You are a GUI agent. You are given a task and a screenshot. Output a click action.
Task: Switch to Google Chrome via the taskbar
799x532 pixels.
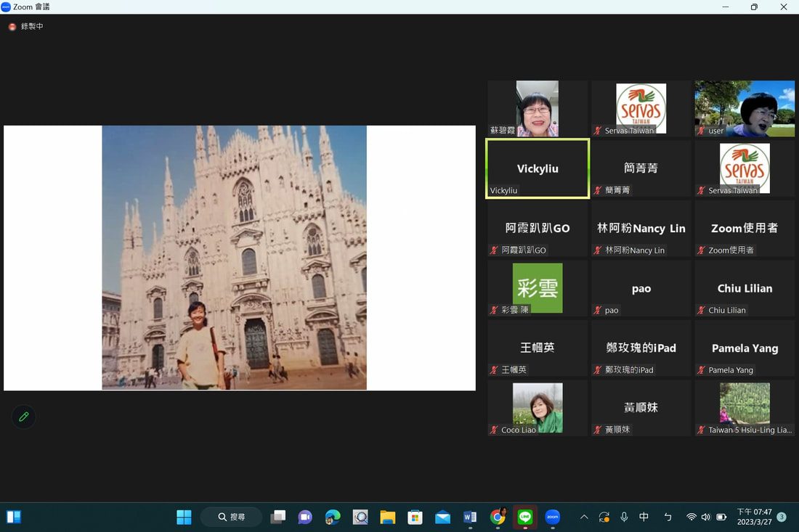pos(498,517)
